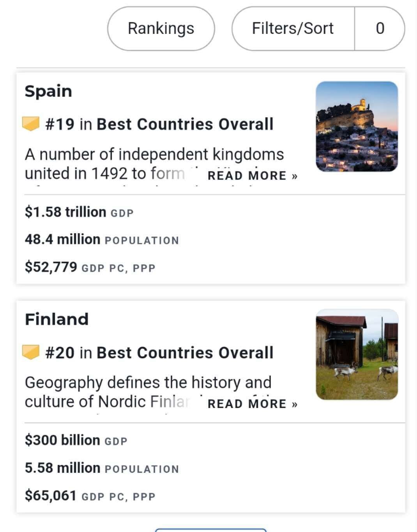Open the Spain country heading
The image size is (417, 532).
(x=48, y=91)
